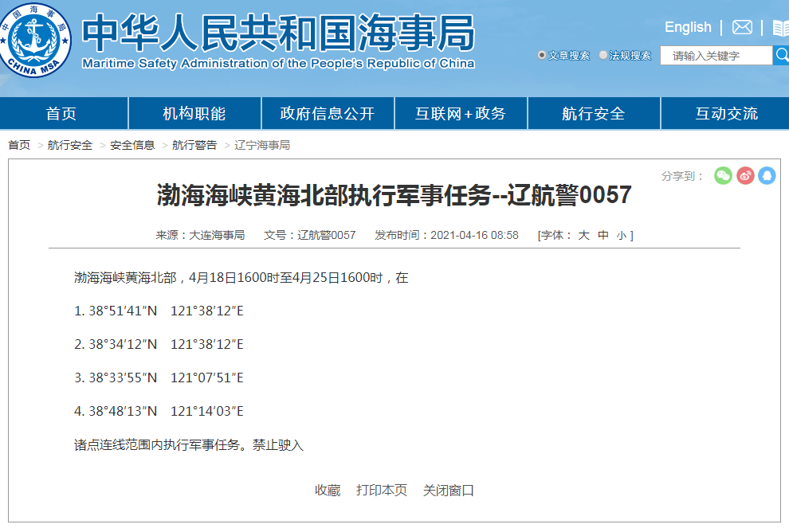Switch to the 航行安全 section
789x532 pixels.
click(594, 113)
